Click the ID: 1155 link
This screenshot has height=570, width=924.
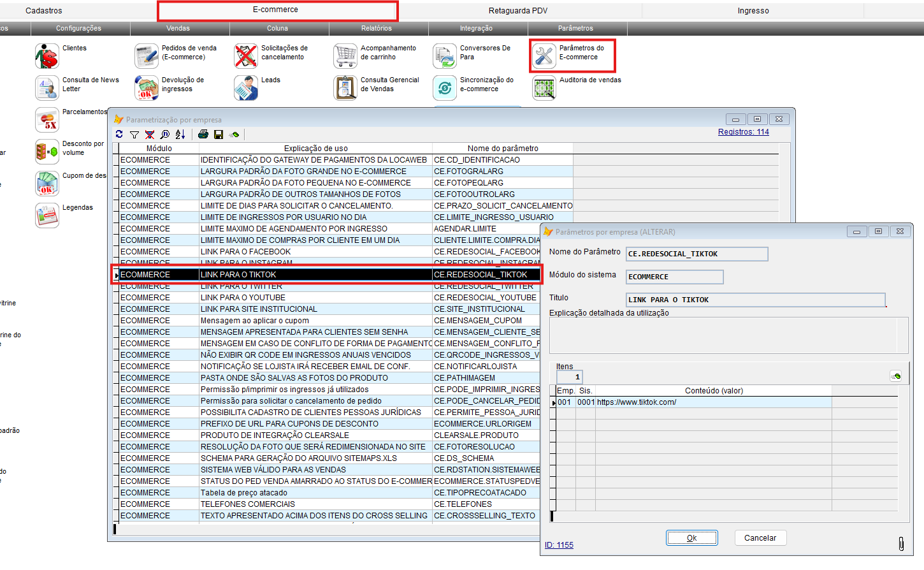pos(559,545)
